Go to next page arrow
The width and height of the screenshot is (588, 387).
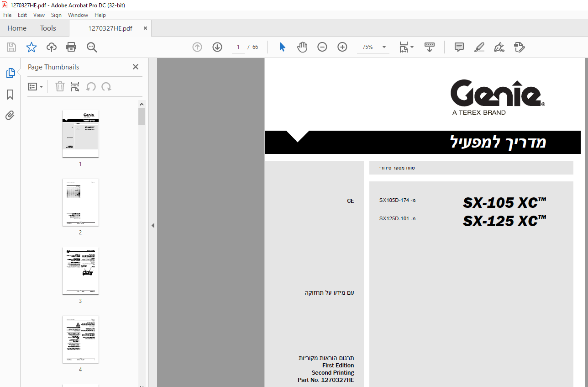coord(217,47)
